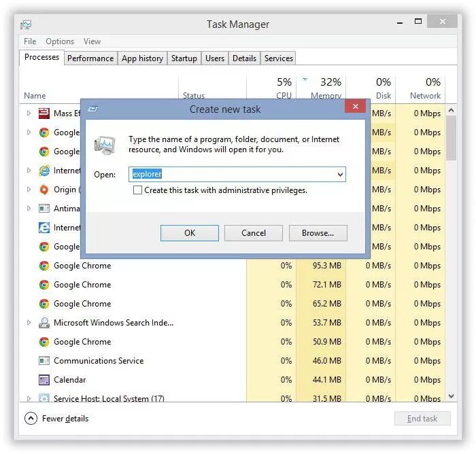Screen dimensions: 476x454
Task: Click the Mass Effect process icon
Action: (x=44, y=113)
